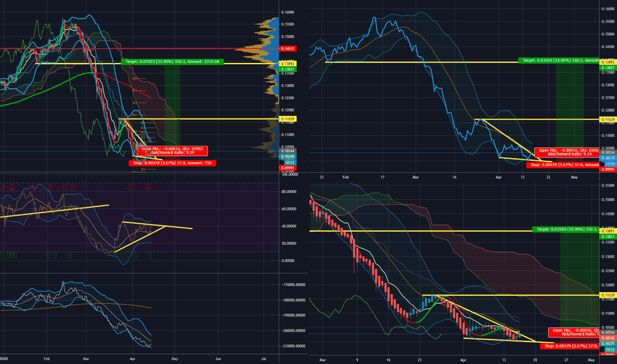Select the Feb label on the top-right chart's time axis
Viewport: 617px width, 364px height.
346,177
